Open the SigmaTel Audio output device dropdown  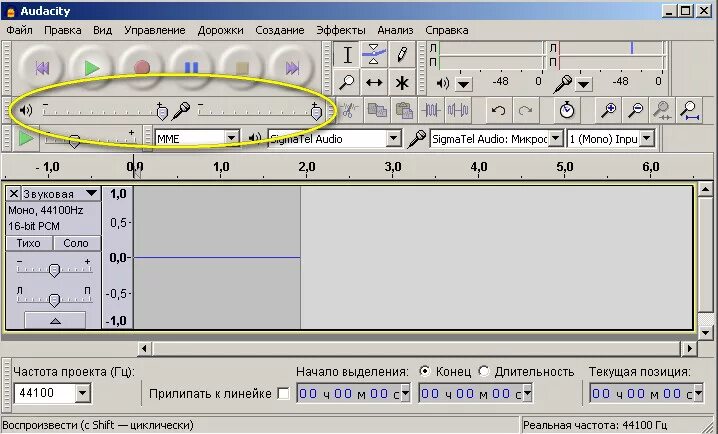coord(393,138)
